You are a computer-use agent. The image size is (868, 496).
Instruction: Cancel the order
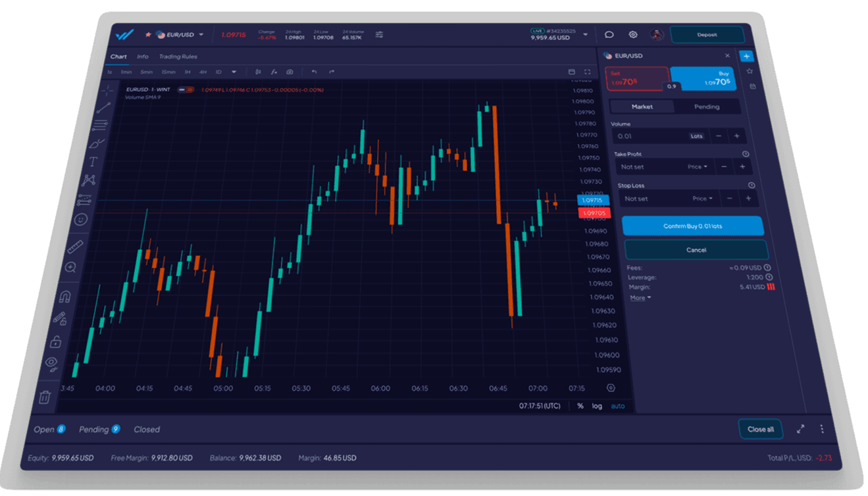[696, 250]
